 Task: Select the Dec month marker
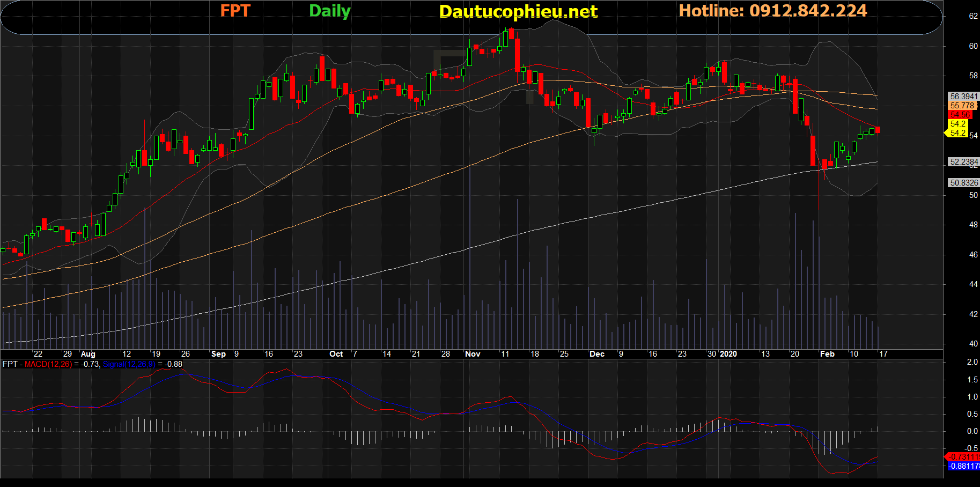(x=596, y=354)
